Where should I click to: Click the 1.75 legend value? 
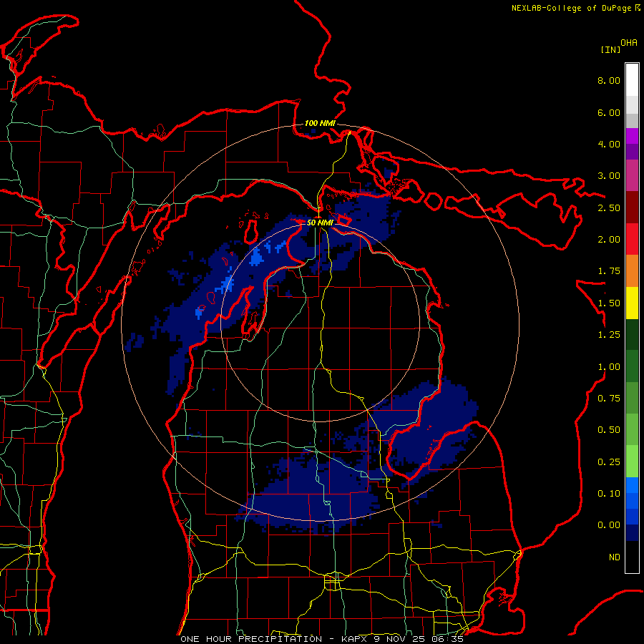point(609,271)
